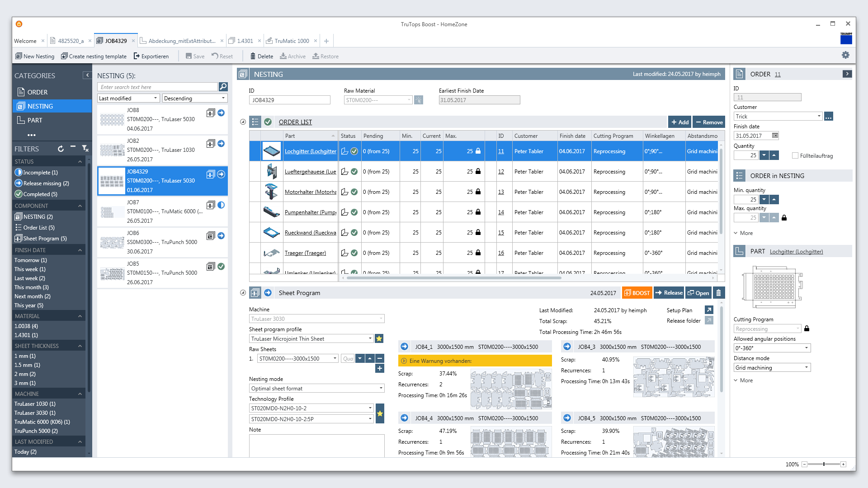Image resolution: width=868 pixels, height=488 pixels.
Task: Click the search magnifier icon in nesting list
Action: (x=223, y=87)
